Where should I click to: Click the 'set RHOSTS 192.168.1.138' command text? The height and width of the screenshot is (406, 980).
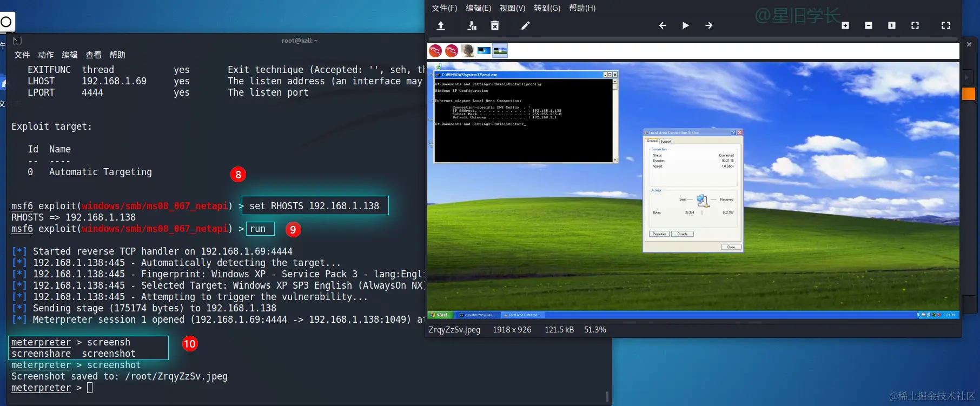click(x=314, y=206)
